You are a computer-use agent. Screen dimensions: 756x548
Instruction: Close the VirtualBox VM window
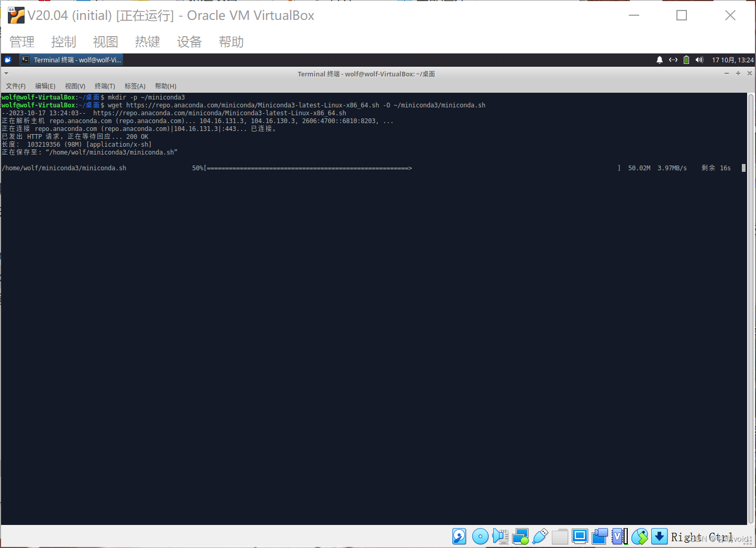(730, 15)
